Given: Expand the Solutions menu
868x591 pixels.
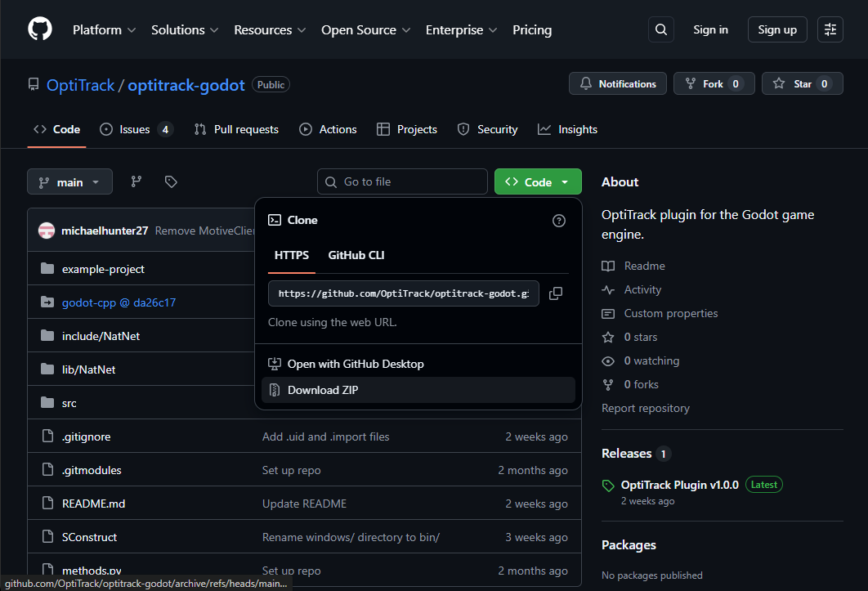Looking at the screenshot, I should (185, 30).
